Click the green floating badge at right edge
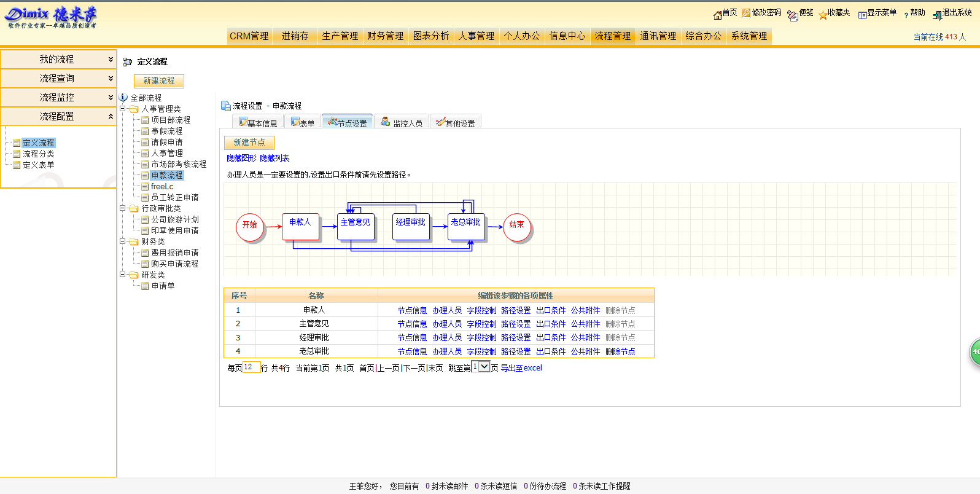Screen dimensions: 980x494 [975, 352]
